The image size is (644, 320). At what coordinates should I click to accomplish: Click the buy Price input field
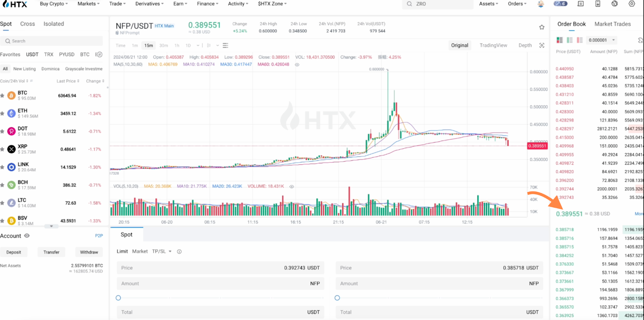(221, 268)
